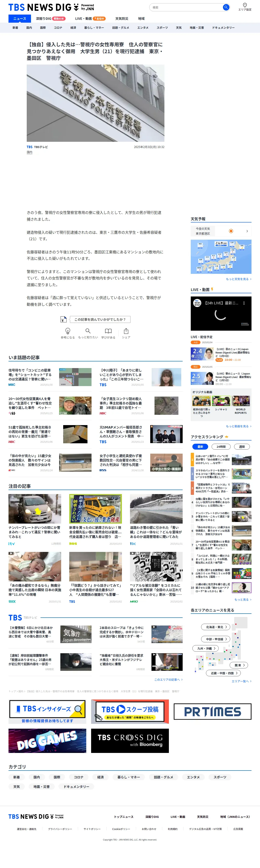This screenshot has height=868, width=260.
Task: Open 経済 in the category navigation bar
Action: click(73, 28)
